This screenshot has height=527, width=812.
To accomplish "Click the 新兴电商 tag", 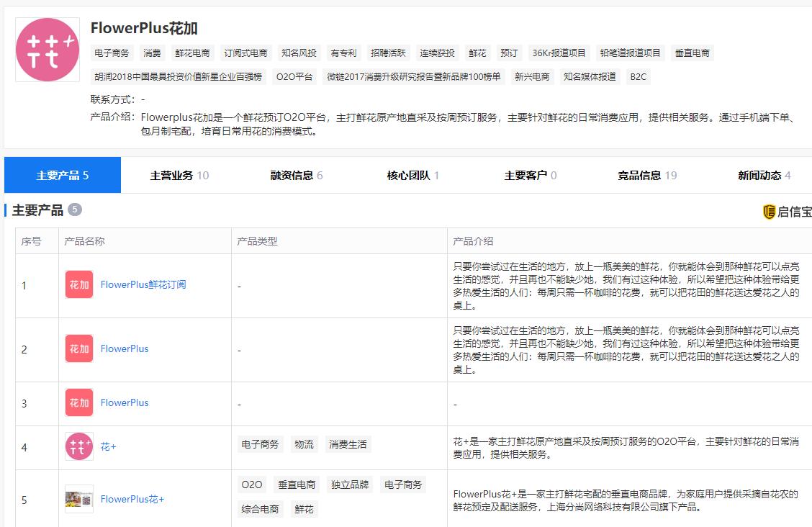I will pyautogui.click(x=532, y=76).
